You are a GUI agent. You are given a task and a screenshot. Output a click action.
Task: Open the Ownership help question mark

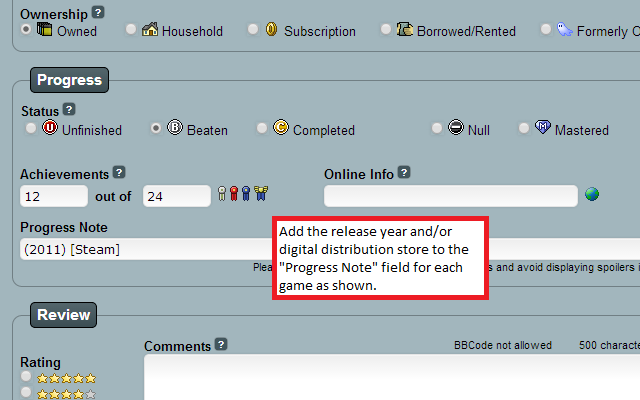pyautogui.click(x=98, y=12)
